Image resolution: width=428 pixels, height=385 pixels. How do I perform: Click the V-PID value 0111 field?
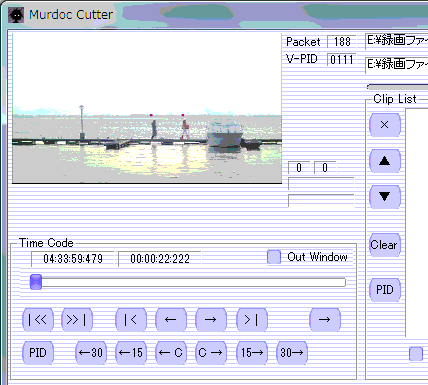point(342,60)
